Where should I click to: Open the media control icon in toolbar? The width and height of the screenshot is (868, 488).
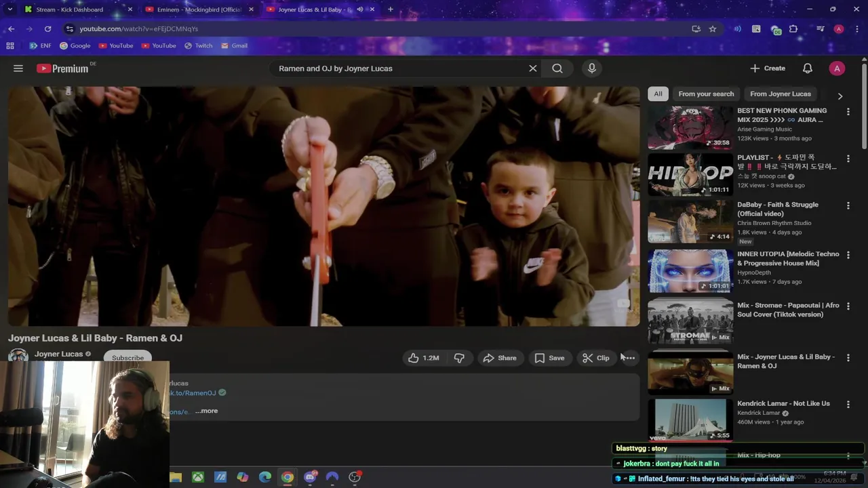point(820,29)
